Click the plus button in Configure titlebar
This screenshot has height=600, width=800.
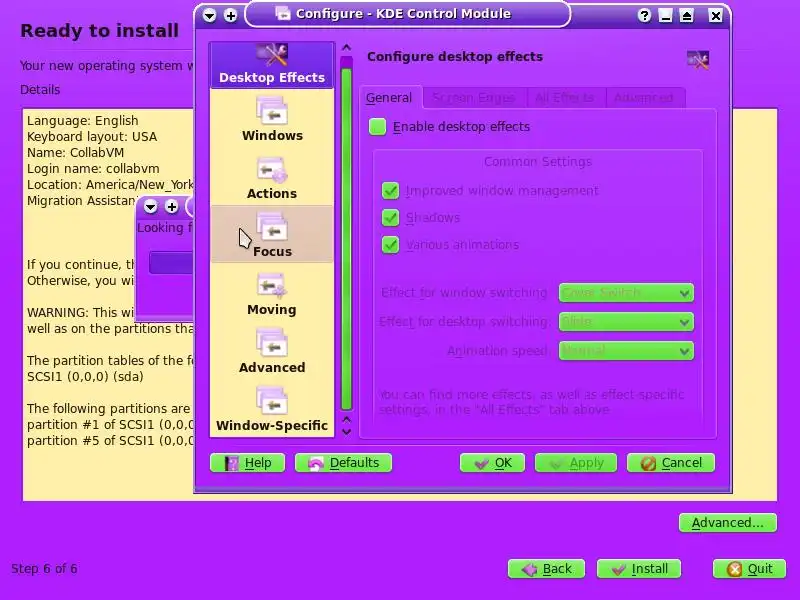[231, 16]
